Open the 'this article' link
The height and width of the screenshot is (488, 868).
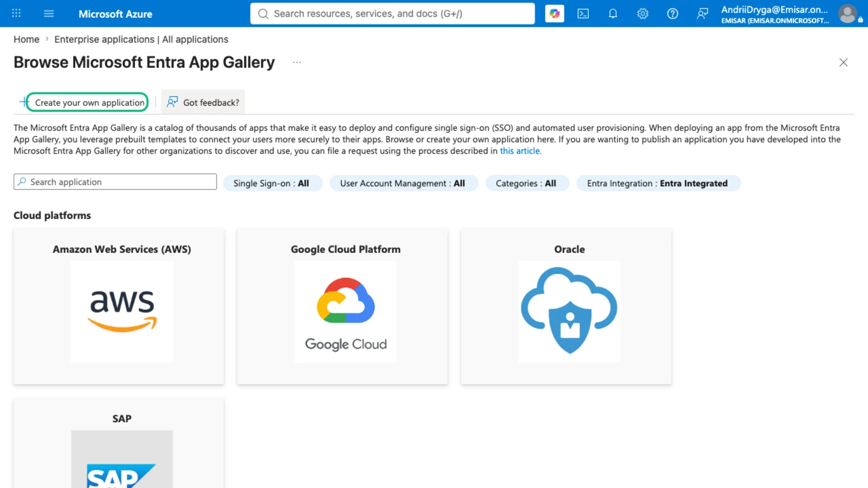click(x=520, y=151)
